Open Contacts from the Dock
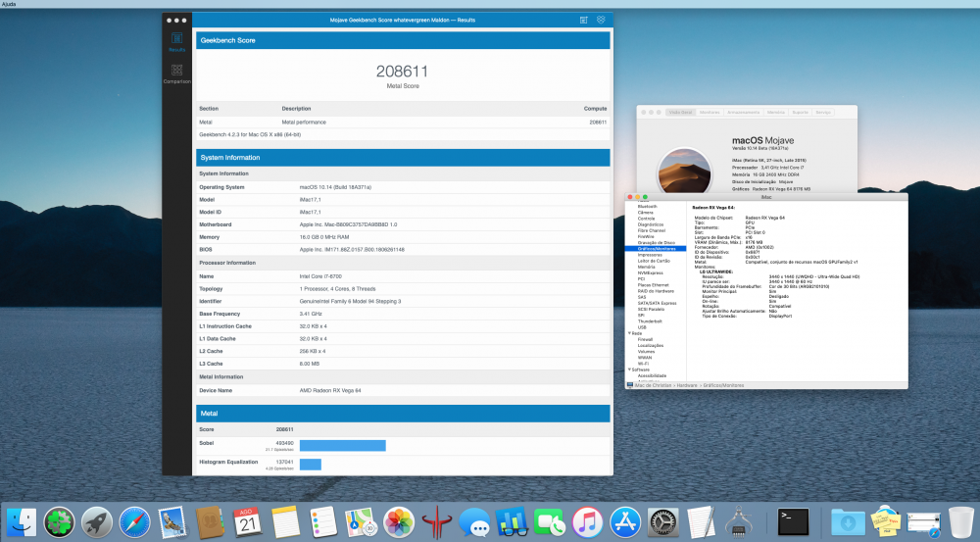The image size is (980, 542). [210, 522]
